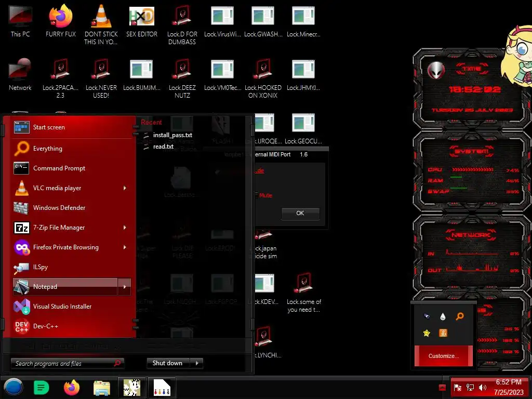The height and width of the screenshot is (399, 532).
Task: Select the VLC cone desktop shortcut
Action: [101, 24]
